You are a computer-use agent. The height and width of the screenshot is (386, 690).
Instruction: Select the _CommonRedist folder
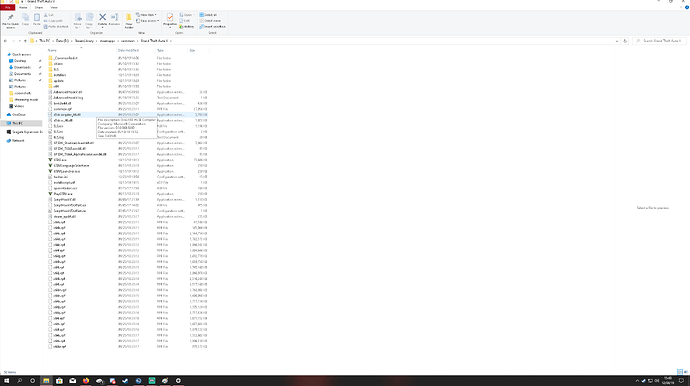[65, 58]
